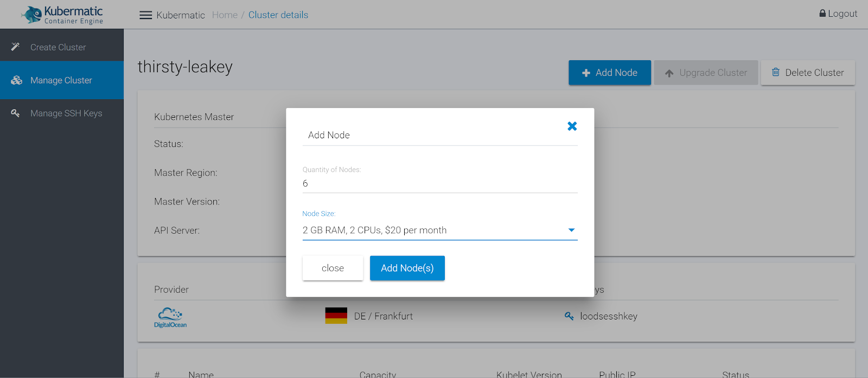Click the Cluster details breadcrumb
The image size is (868, 378).
[278, 15]
